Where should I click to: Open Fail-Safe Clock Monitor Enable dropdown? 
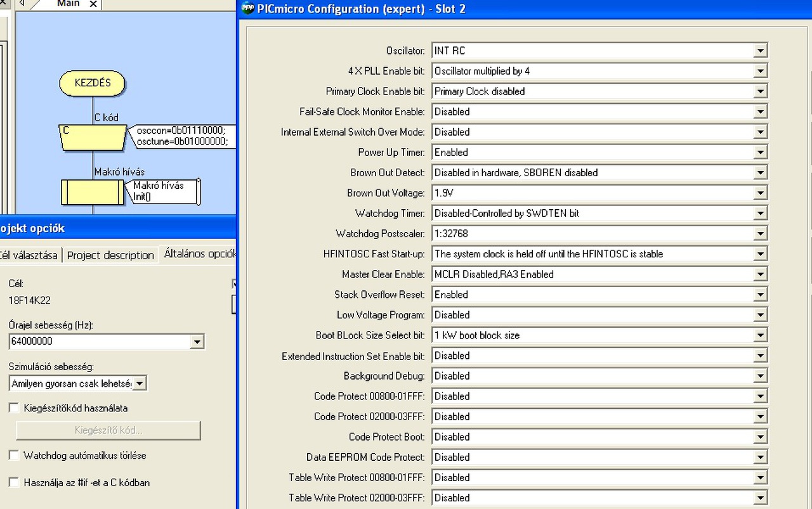click(x=761, y=112)
